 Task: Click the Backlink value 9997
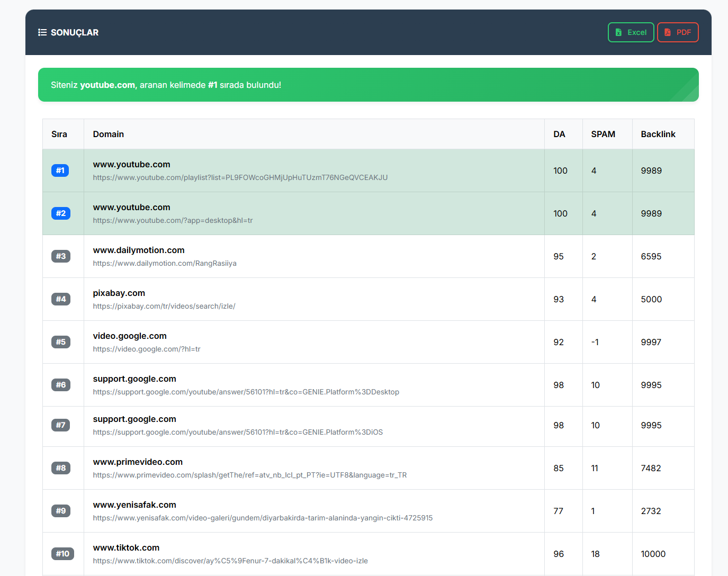pyautogui.click(x=651, y=342)
